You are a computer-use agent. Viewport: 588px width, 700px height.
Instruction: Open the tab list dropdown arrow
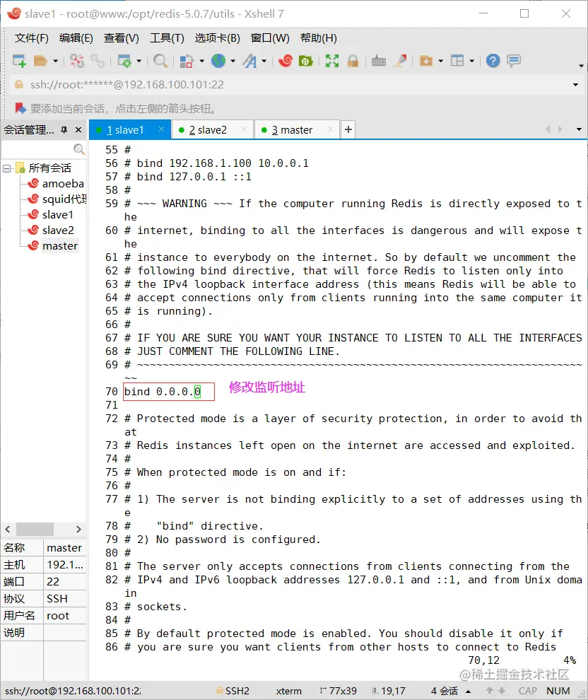[579, 129]
